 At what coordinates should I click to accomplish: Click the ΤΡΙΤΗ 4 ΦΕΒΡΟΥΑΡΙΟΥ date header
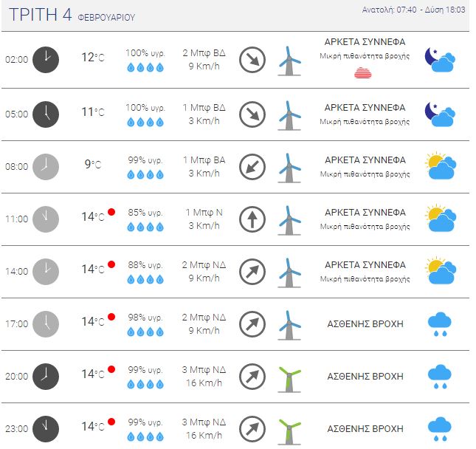coord(72,15)
